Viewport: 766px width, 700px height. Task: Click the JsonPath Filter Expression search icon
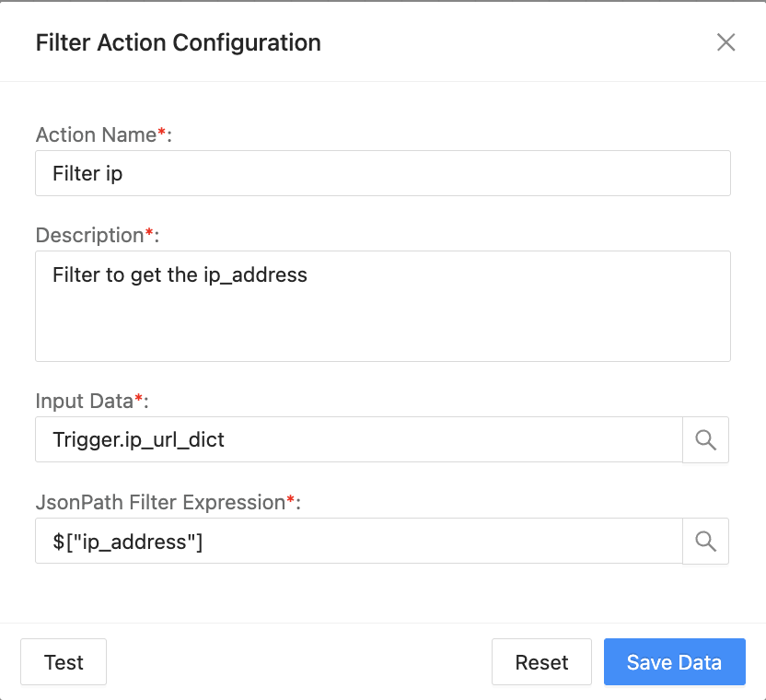[x=705, y=541]
